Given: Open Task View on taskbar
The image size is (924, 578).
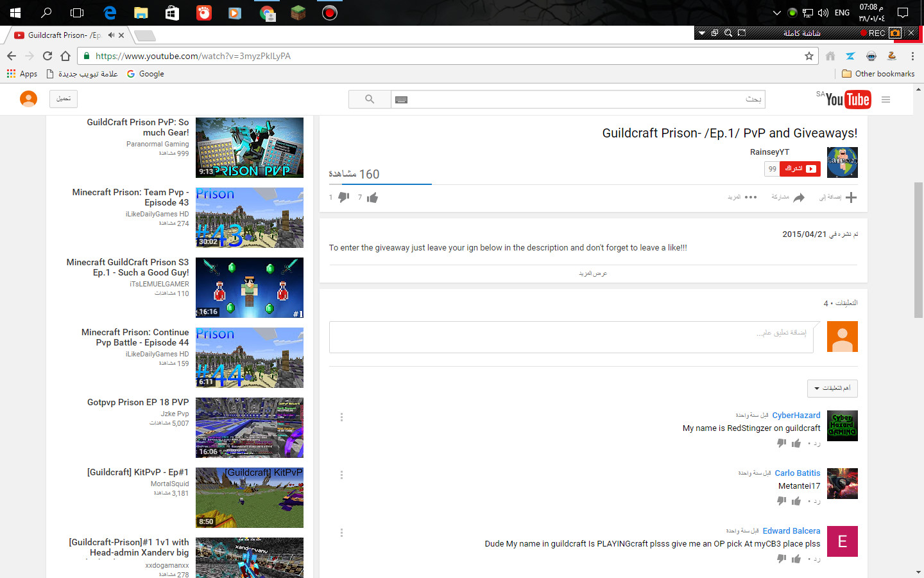Looking at the screenshot, I should (77, 13).
